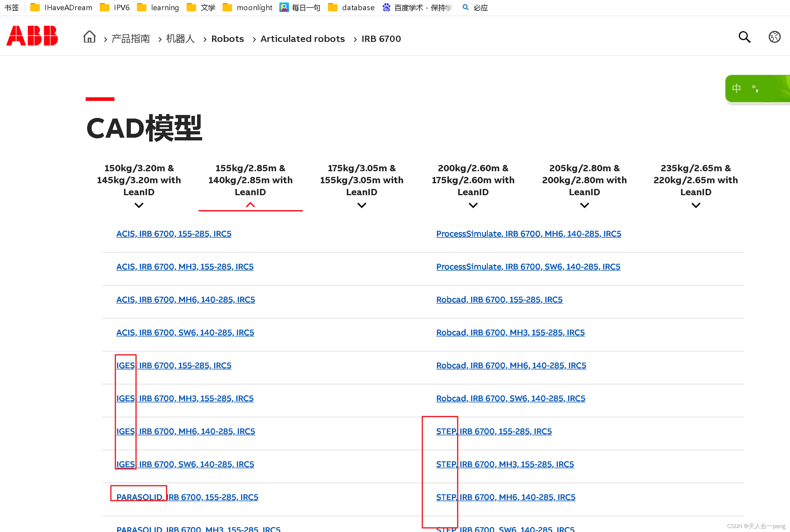790x532 pixels.
Task: Open ProcessSimulate, IRB 6700, SW6 link
Action: point(528,267)
